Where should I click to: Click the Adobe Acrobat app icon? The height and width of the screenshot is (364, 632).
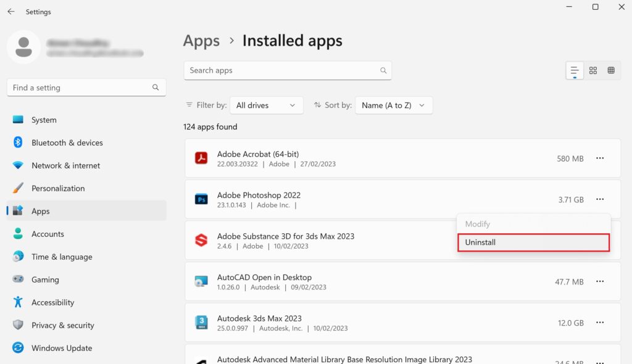click(201, 159)
